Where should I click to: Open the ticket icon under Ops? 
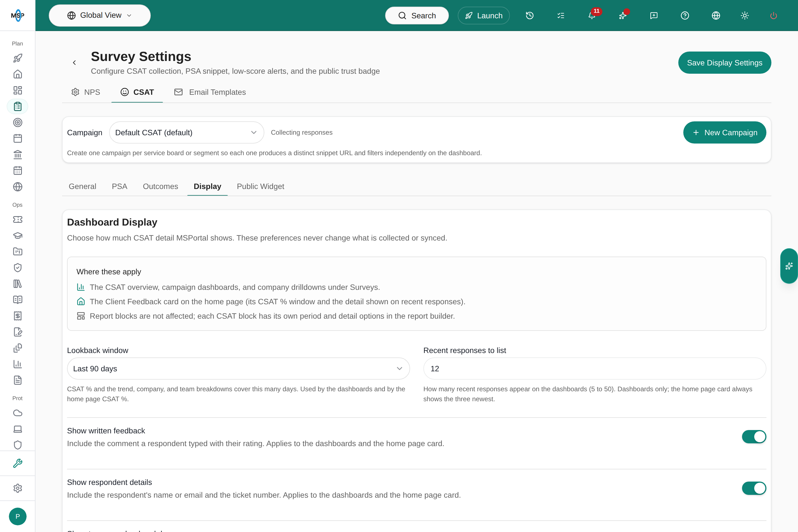[18, 219]
